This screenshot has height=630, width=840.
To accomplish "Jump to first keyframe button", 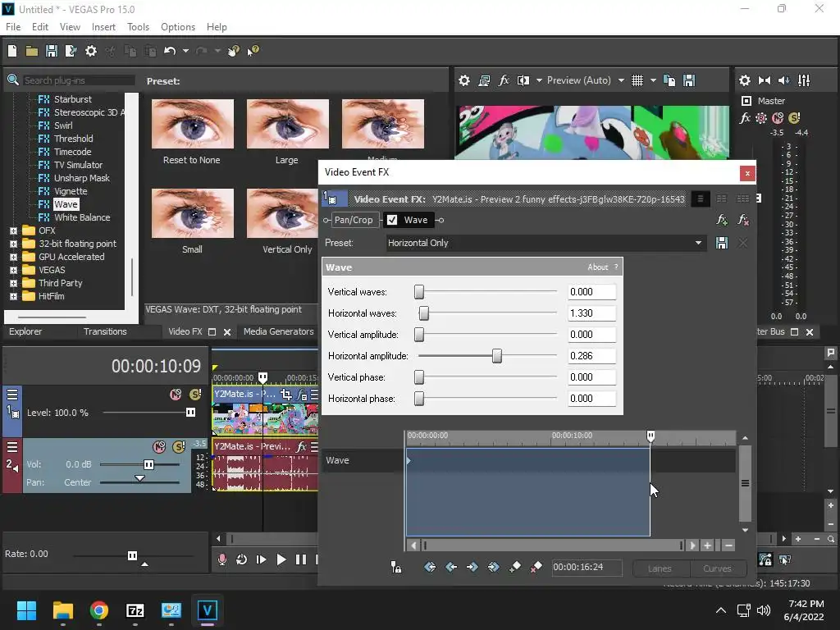I will point(430,567).
